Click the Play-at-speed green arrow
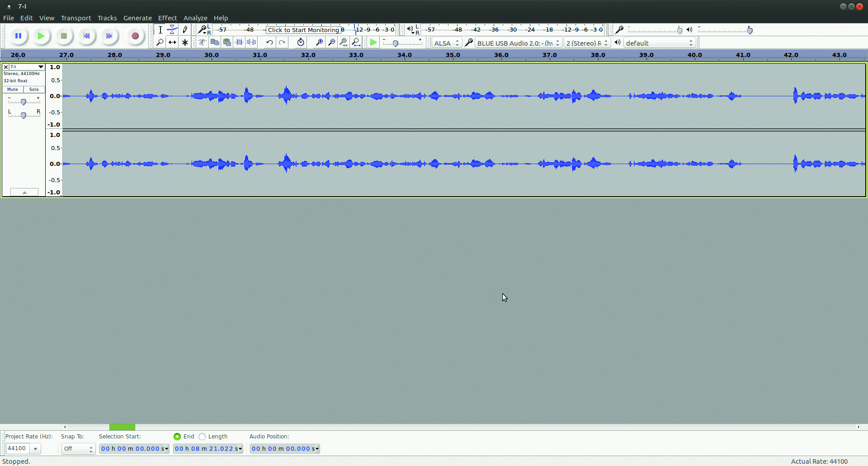 (x=373, y=42)
